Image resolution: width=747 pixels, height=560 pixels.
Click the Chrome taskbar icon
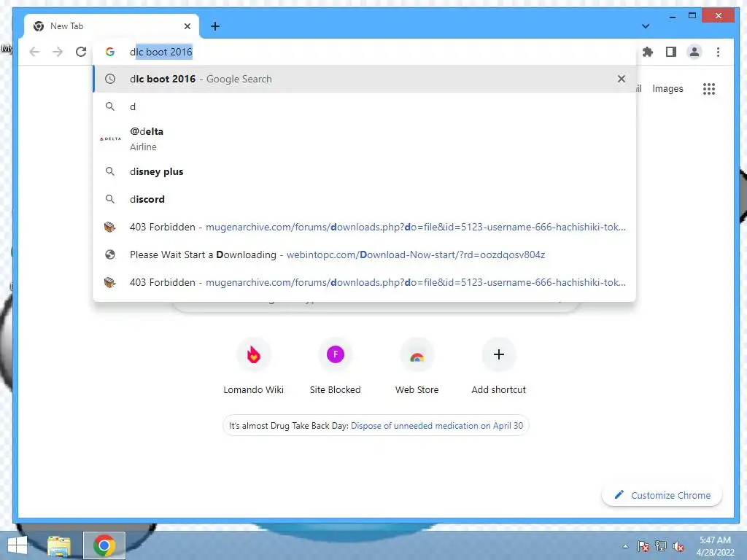tap(104, 545)
